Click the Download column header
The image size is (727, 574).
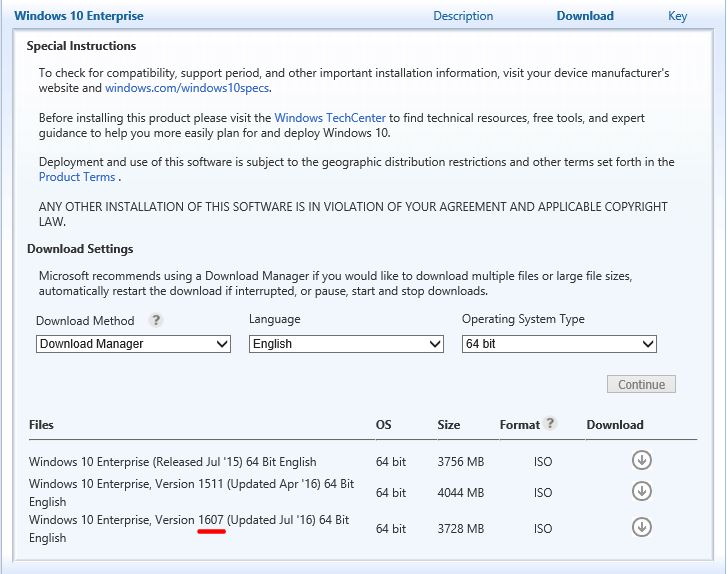615,425
